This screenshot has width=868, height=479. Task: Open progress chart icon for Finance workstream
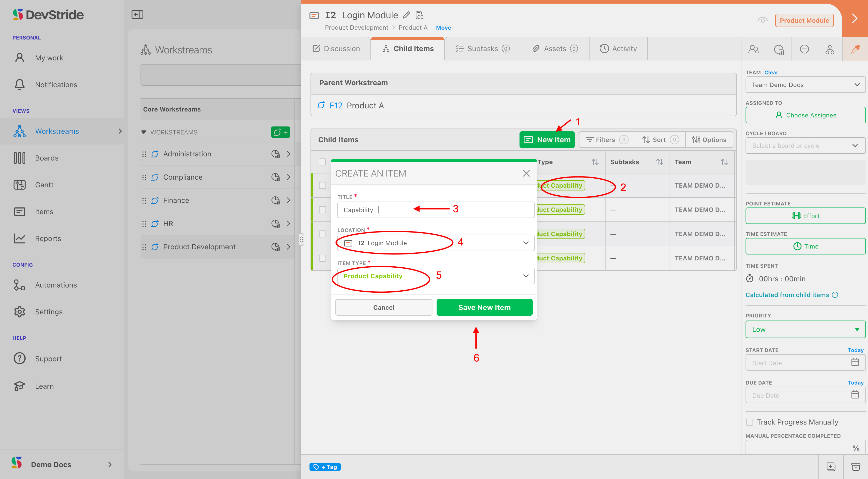275,201
